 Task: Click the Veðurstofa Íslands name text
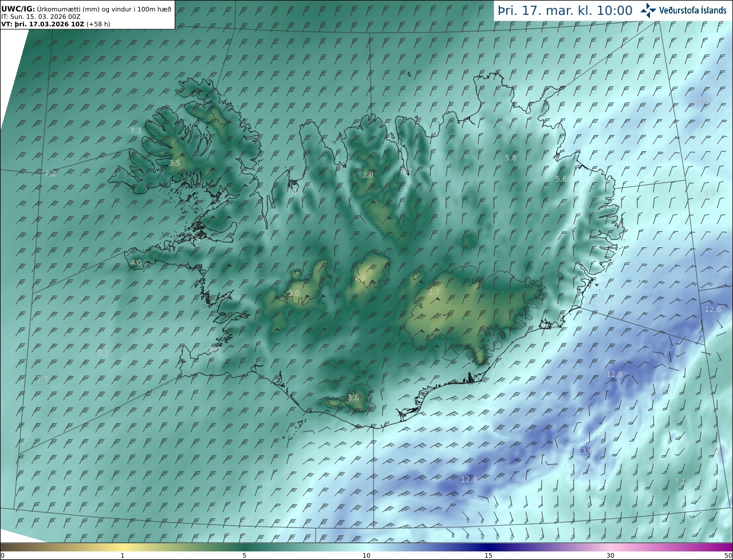[692, 10]
